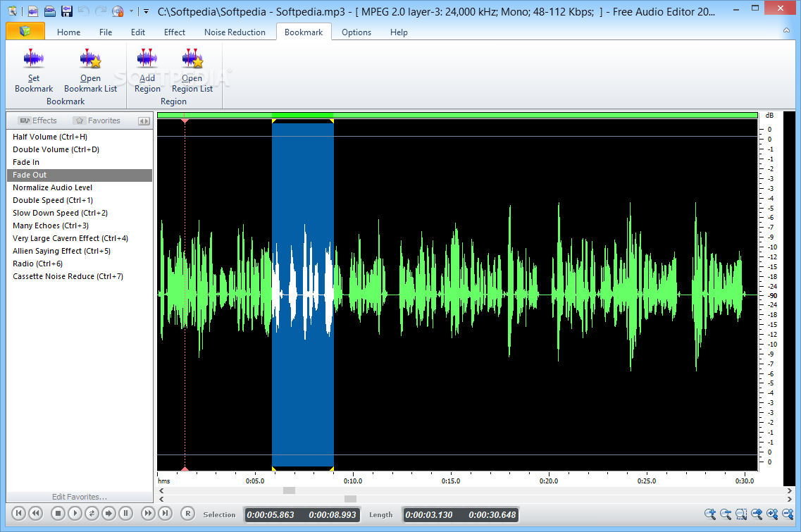801x532 pixels.
Task: Open the Options ribbon tab
Action: click(356, 32)
